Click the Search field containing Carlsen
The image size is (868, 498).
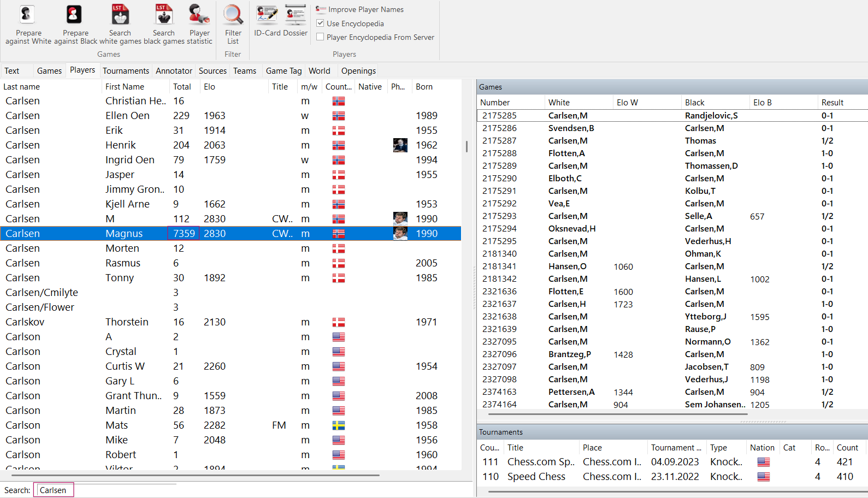(54, 490)
